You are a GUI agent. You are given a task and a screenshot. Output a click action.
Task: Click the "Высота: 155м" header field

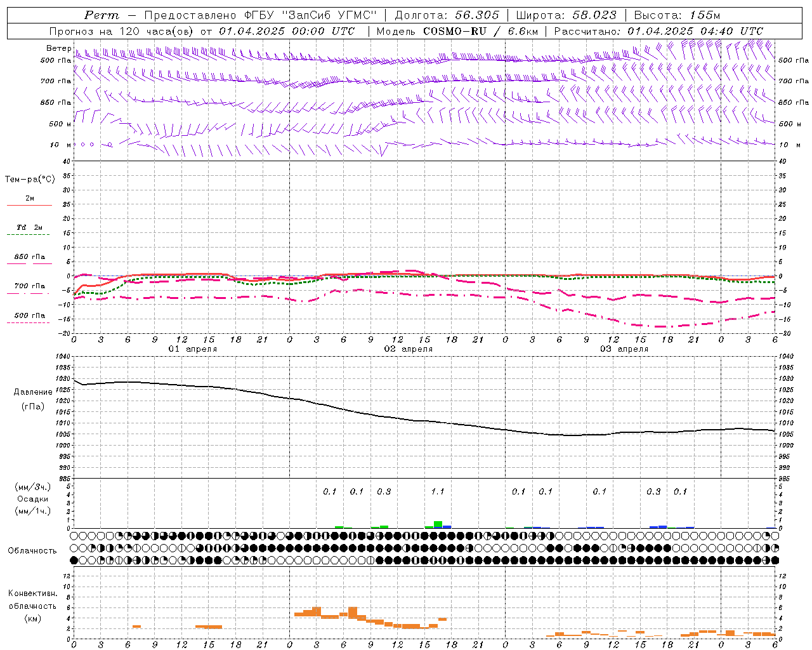click(677, 15)
